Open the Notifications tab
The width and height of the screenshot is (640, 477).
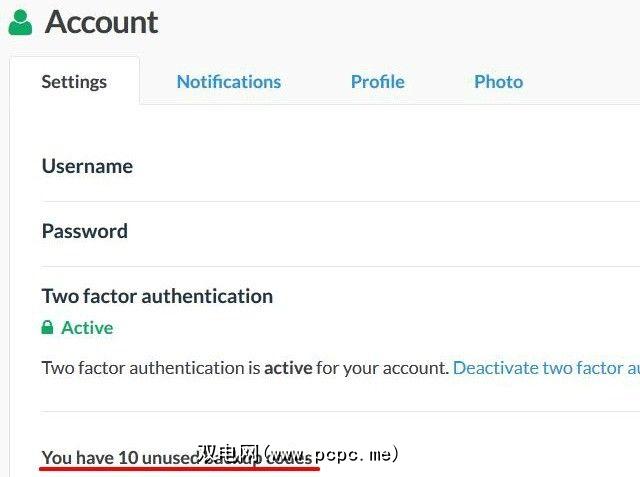pos(228,82)
